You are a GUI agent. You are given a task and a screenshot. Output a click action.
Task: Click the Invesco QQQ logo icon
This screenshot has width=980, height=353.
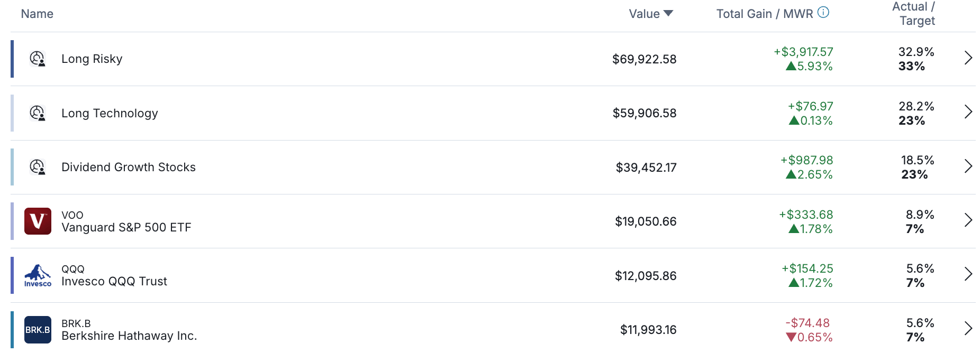click(38, 275)
